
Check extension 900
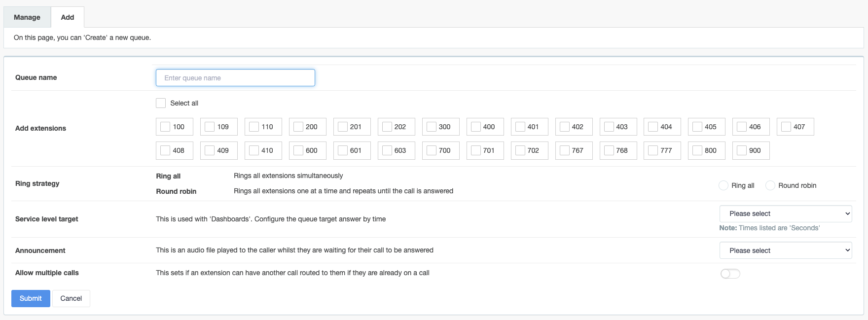[x=742, y=150]
